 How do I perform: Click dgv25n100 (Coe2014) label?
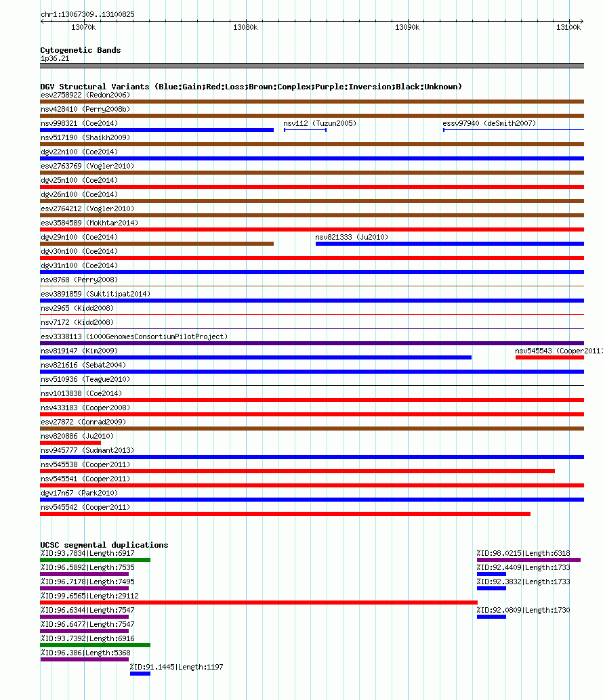[x=79, y=180]
